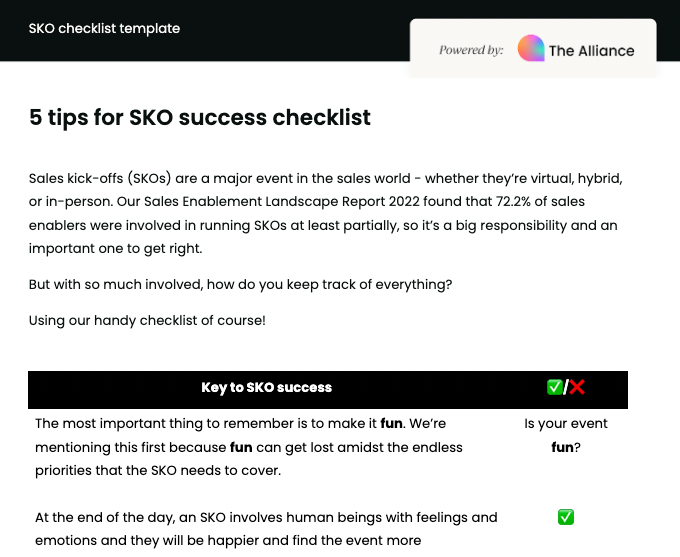The width and height of the screenshot is (680, 557).
Task: Click The Alliance gradient logo icon
Action: pos(531,49)
